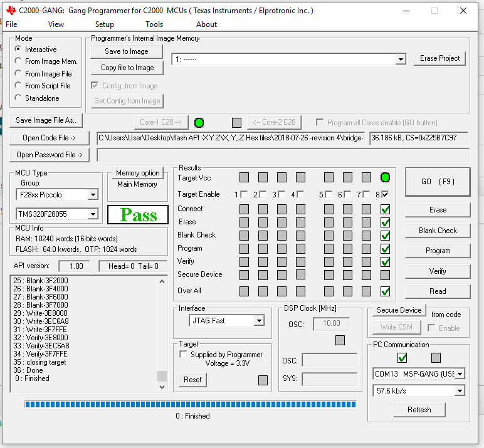Click the Texas Instruments logo in title bar
Image resolution: width=484 pixels, height=448 pixels.
[x=11, y=11]
